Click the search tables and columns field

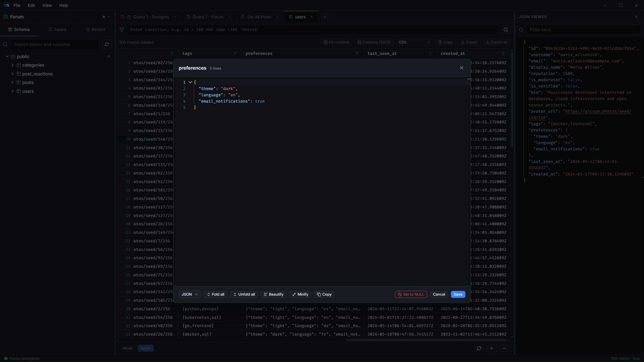click(54, 44)
